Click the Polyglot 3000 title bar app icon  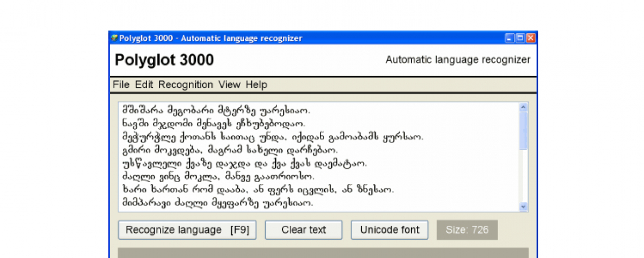(114, 38)
